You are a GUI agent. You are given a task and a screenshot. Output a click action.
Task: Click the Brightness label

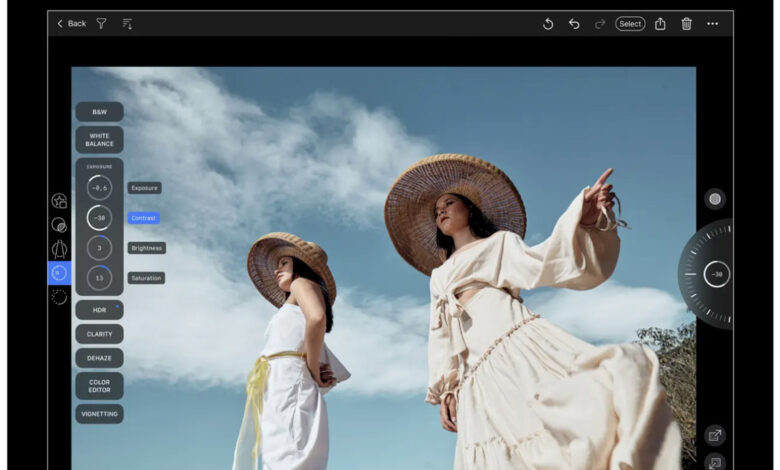click(x=147, y=248)
